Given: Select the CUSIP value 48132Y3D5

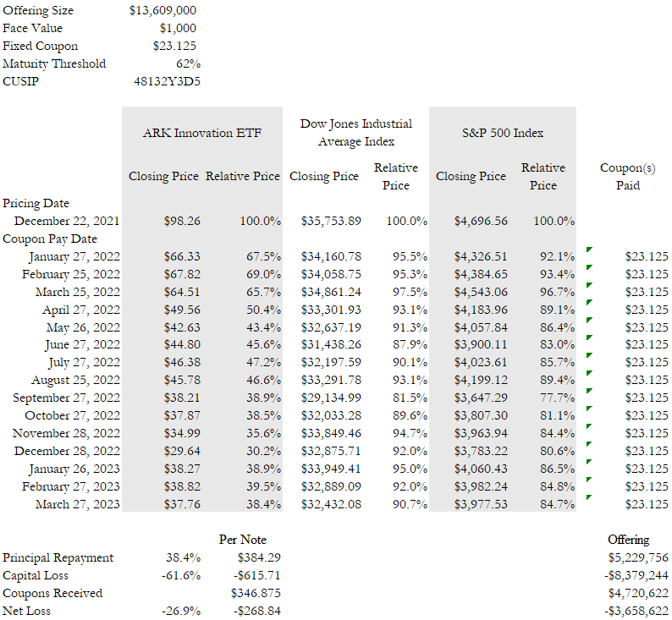Looking at the screenshot, I should pos(167,81).
